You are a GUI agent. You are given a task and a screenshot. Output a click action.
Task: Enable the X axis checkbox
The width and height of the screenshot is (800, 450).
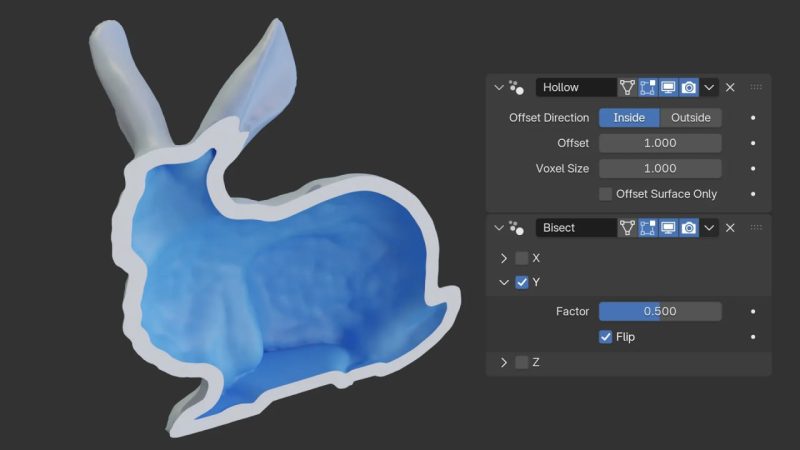click(x=522, y=258)
